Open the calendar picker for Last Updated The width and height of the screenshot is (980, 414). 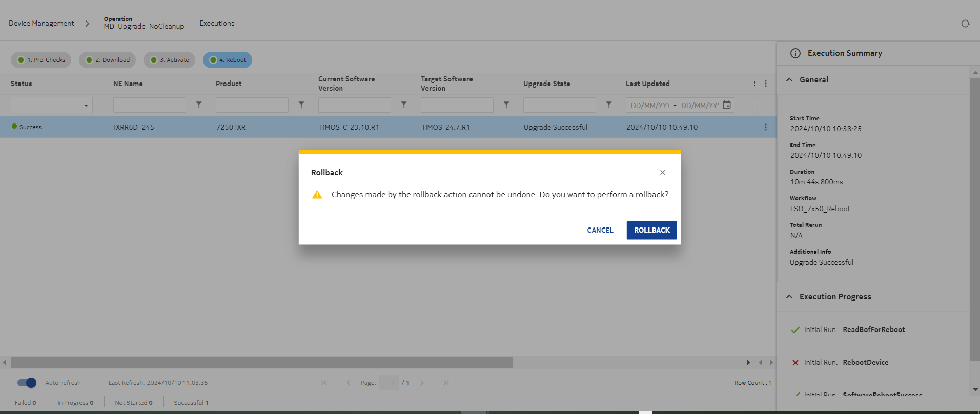[x=727, y=105]
